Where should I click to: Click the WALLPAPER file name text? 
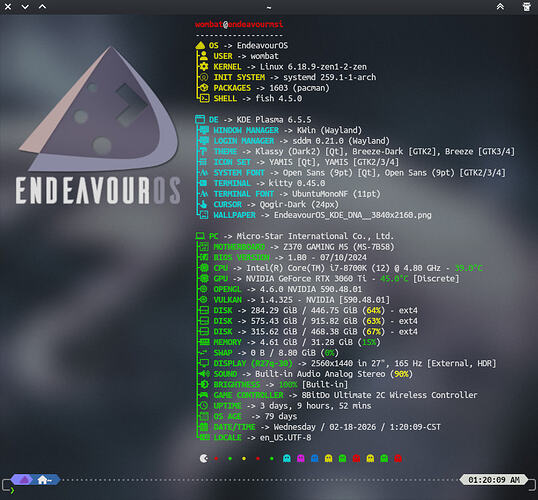(x=352, y=215)
